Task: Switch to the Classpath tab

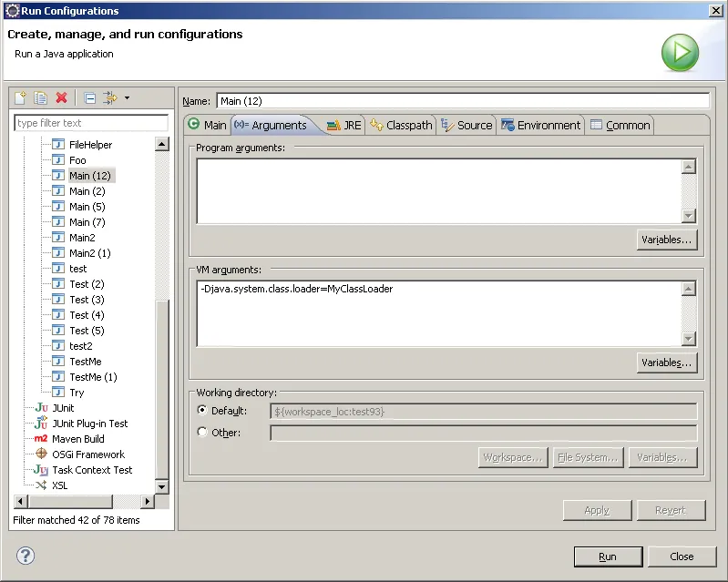Action: (x=401, y=125)
